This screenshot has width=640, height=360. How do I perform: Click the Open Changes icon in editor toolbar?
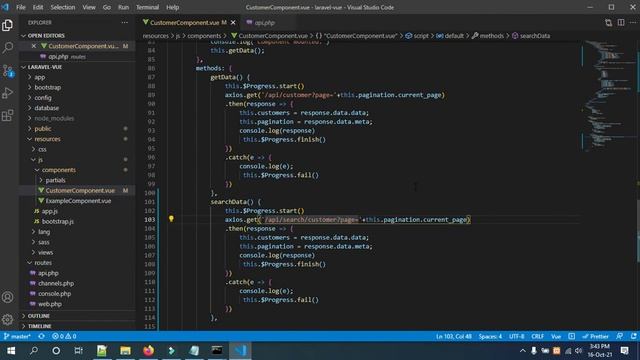pyautogui.click(x=608, y=22)
